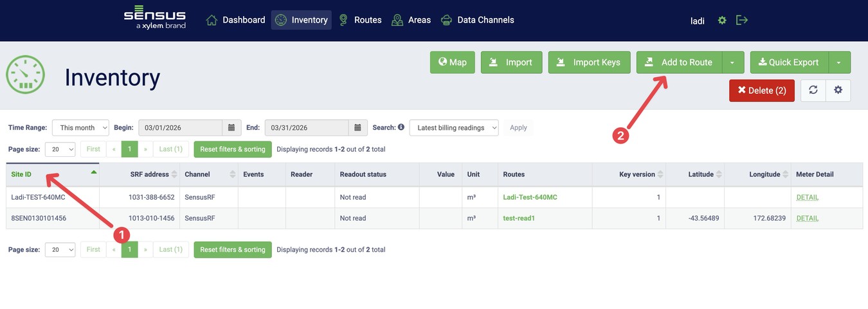868x309 pixels.
Task: Click the Search info icon
Action: [401, 127]
